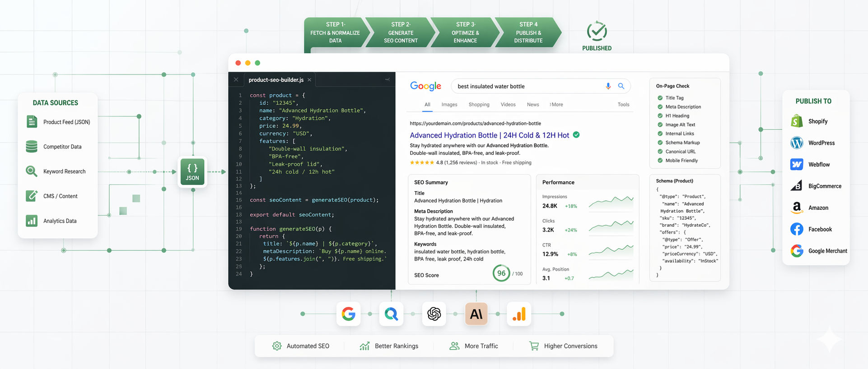The width and height of the screenshot is (868, 369).
Task: Click the CTR sparkline chart
Action: tap(611, 250)
